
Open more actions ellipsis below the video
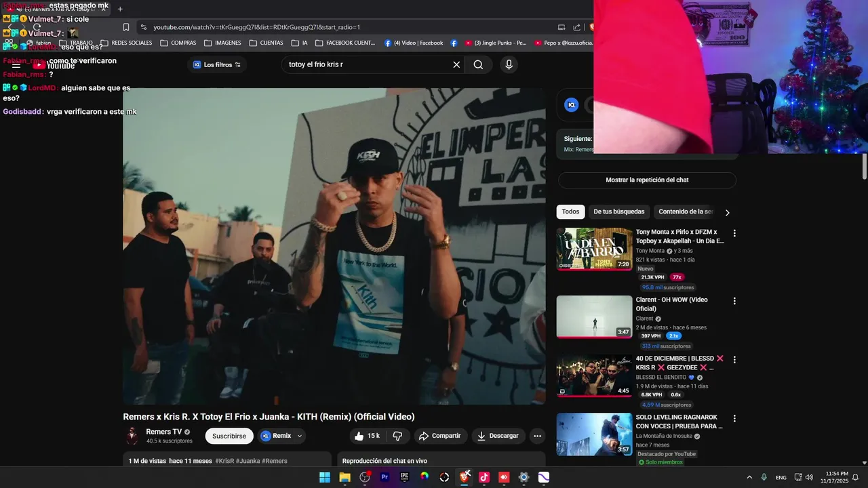(x=537, y=436)
